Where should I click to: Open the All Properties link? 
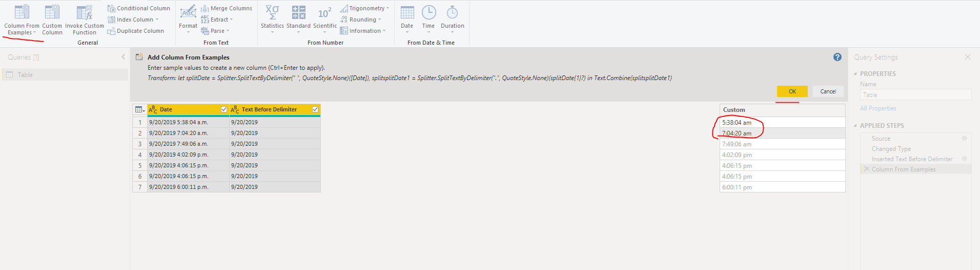pos(878,108)
